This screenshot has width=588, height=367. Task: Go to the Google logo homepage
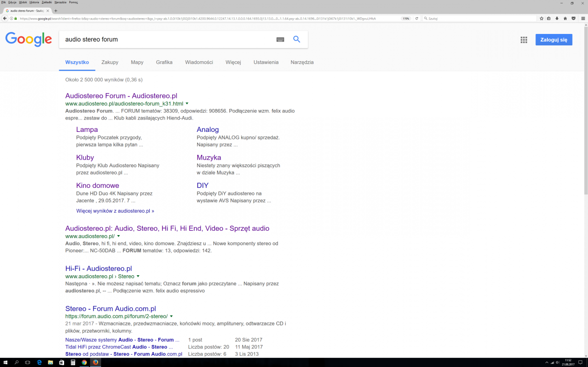click(x=29, y=39)
